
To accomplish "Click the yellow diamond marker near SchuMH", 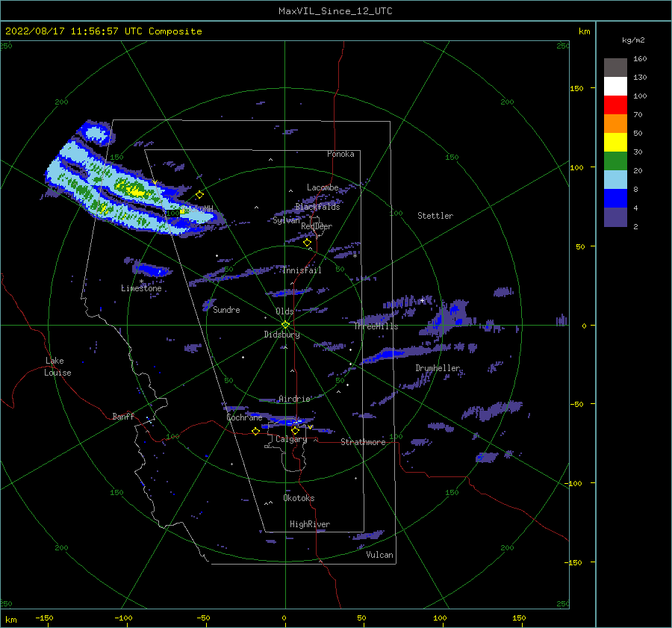I will [199, 195].
